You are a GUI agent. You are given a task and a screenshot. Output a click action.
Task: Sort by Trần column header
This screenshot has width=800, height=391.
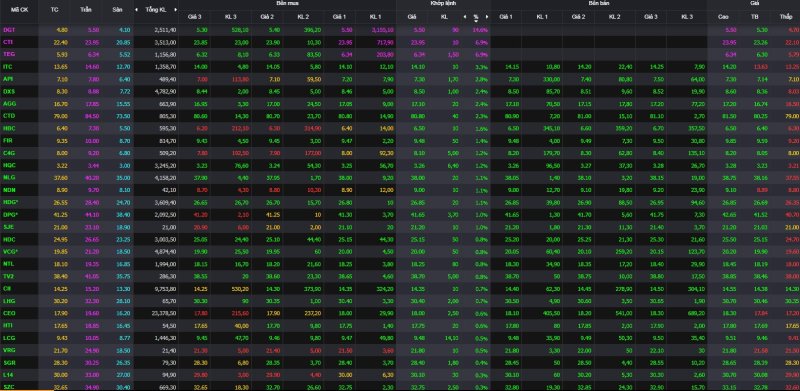click(86, 10)
